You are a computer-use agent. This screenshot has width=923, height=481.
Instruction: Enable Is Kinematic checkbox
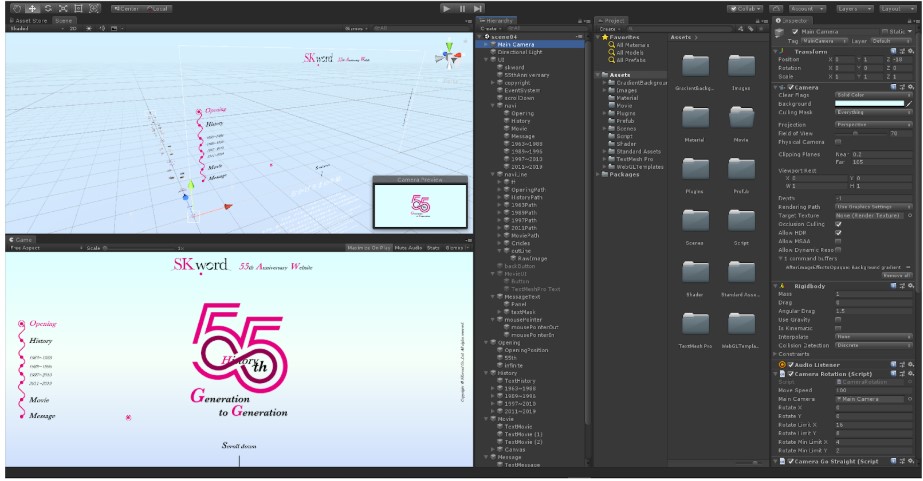click(x=838, y=328)
